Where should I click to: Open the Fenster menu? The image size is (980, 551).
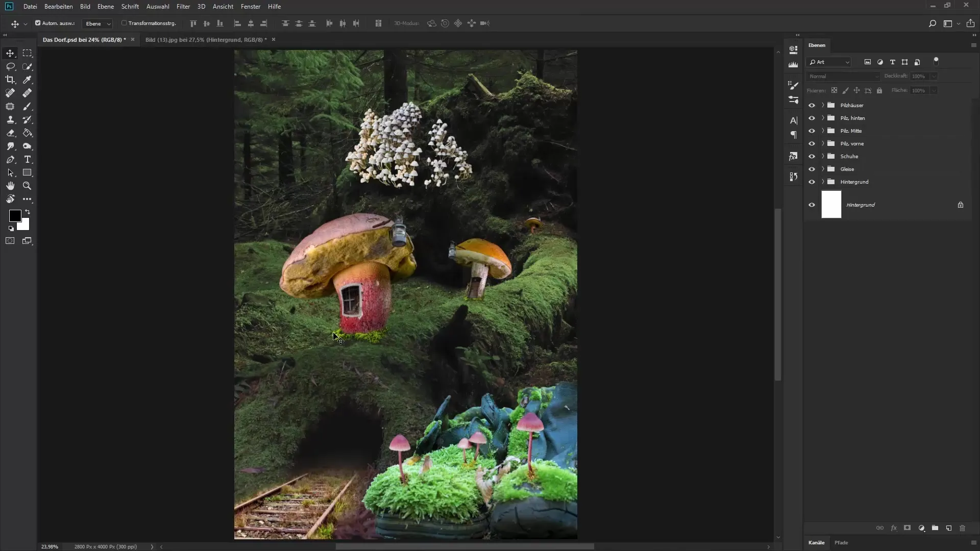coord(251,7)
